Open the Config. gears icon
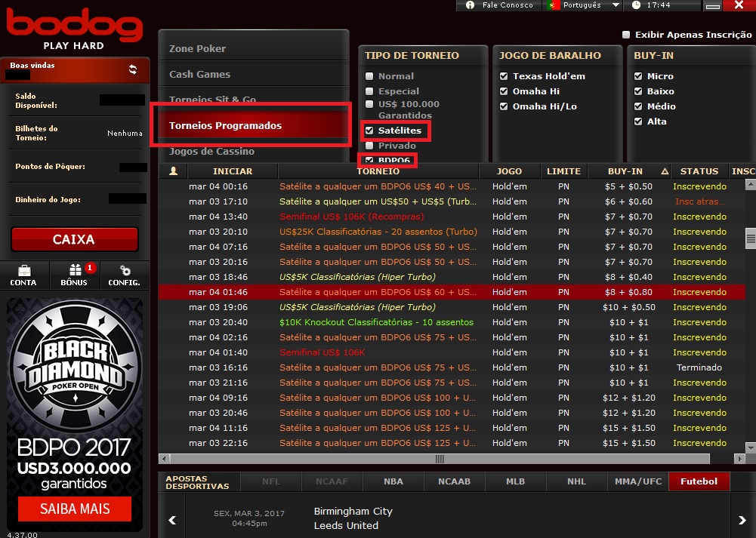Image resolution: width=756 pixels, height=538 pixels. pyautogui.click(x=125, y=270)
